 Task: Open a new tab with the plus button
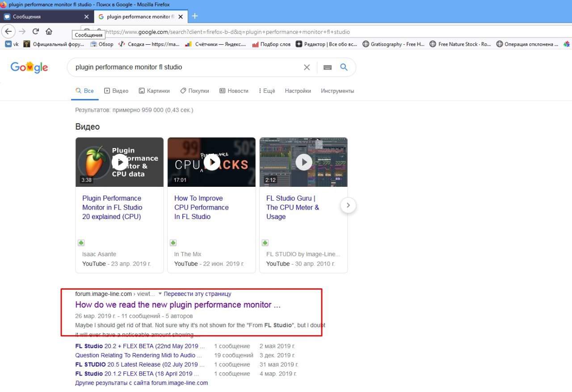194,17
